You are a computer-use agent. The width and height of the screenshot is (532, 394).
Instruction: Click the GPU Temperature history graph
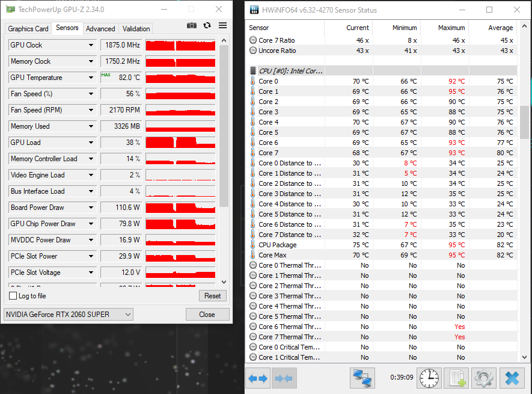pyautogui.click(x=180, y=78)
